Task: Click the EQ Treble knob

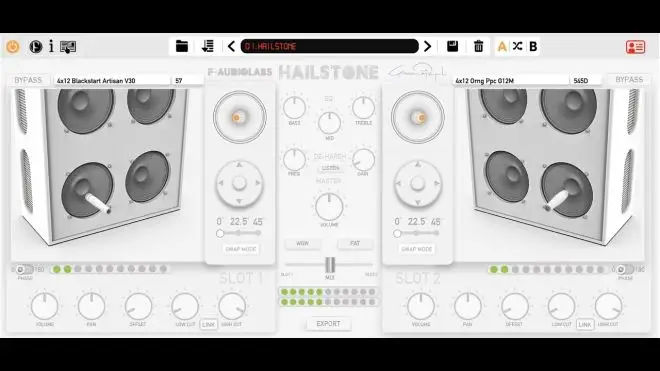Action: click(x=364, y=107)
